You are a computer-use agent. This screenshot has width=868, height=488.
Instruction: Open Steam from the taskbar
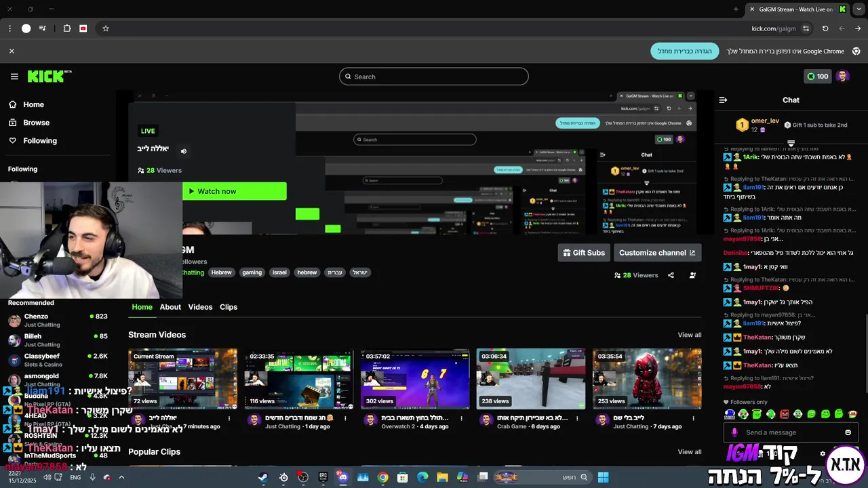(x=262, y=477)
